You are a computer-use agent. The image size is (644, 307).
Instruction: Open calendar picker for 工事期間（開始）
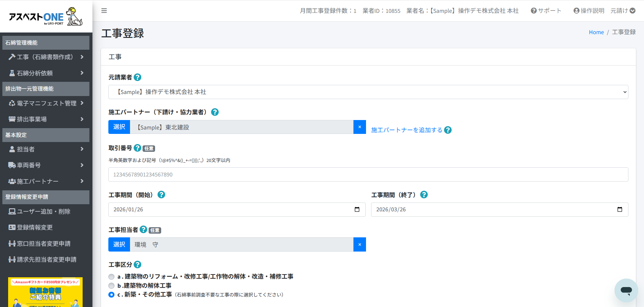(357, 210)
